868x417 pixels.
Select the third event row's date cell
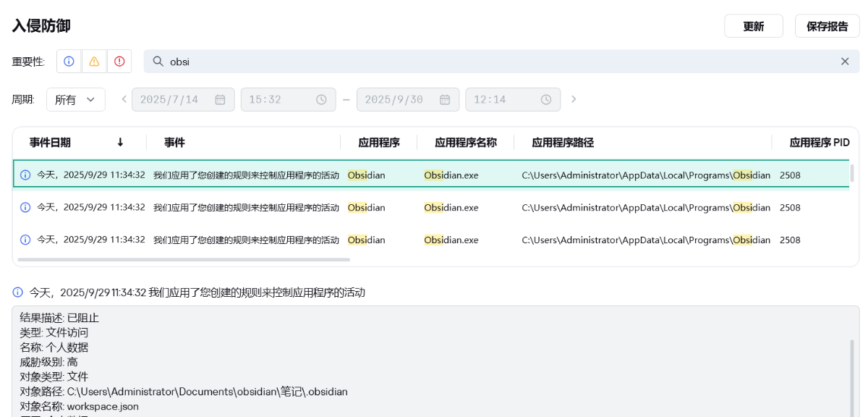pos(91,240)
